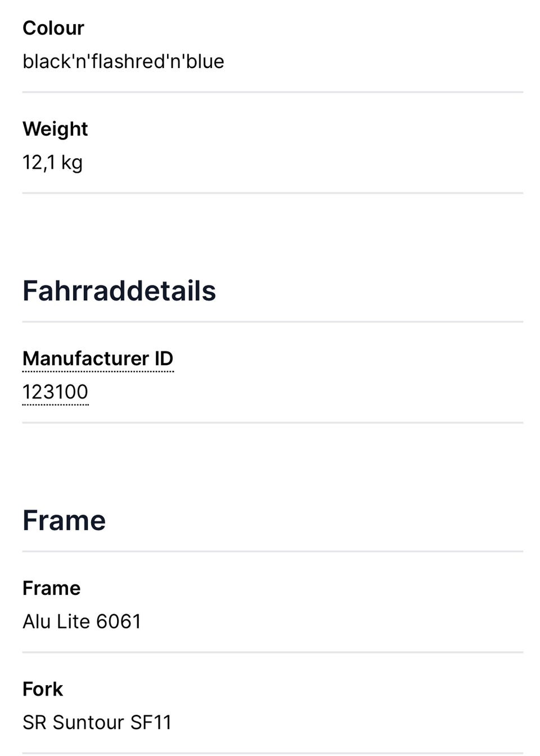
Task: Click the divider below the 123100 number
Action: 273,423
